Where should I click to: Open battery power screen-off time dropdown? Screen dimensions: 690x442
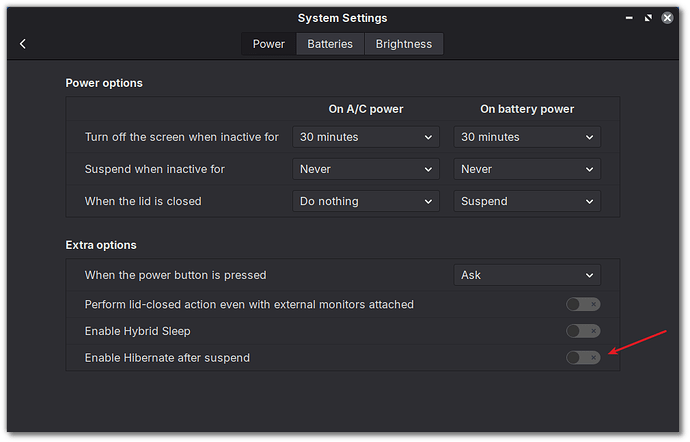point(527,137)
